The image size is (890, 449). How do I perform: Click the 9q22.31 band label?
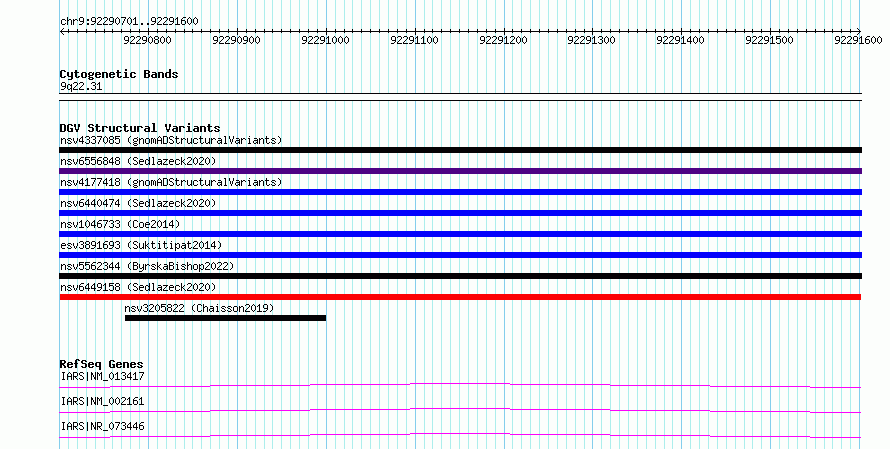coord(81,87)
